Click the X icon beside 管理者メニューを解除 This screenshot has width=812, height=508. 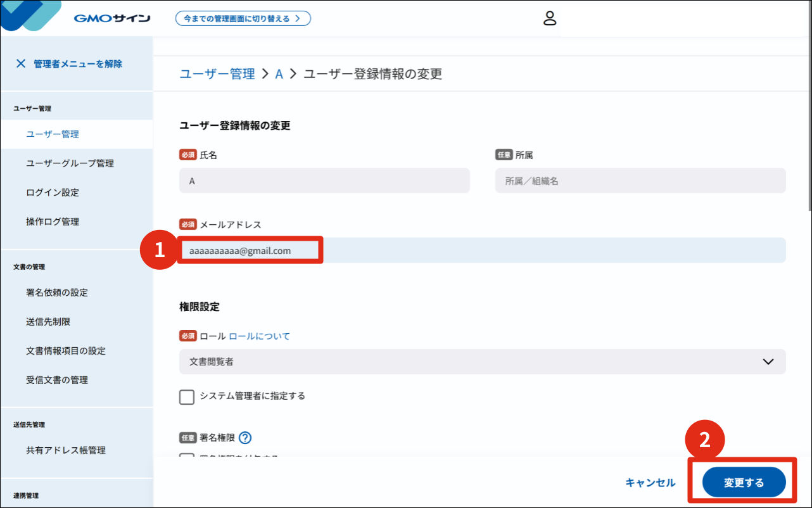coord(21,63)
